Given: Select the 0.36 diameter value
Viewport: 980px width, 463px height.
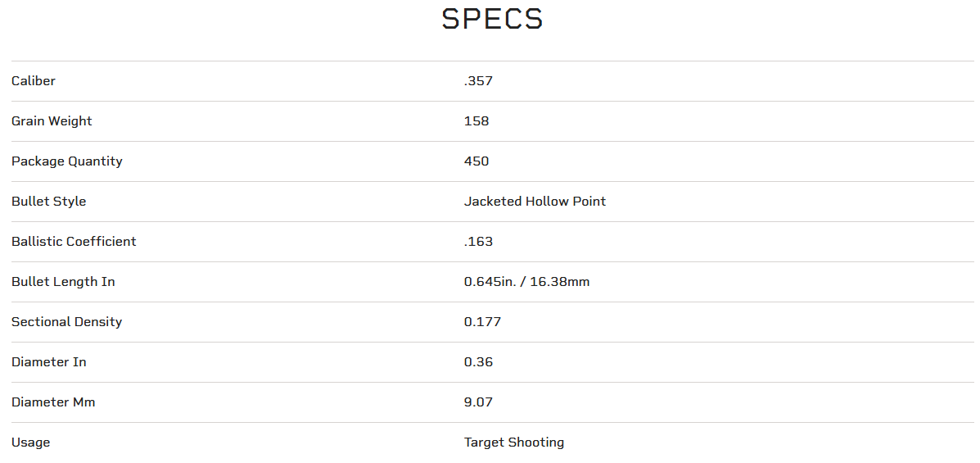Looking at the screenshot, I should point(478,362).
